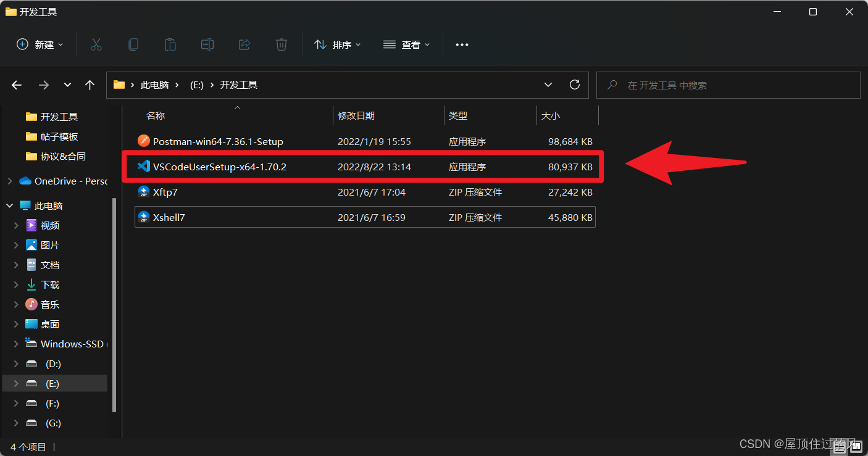Click the Copy icon in toolbar

(x=133, y=44)
